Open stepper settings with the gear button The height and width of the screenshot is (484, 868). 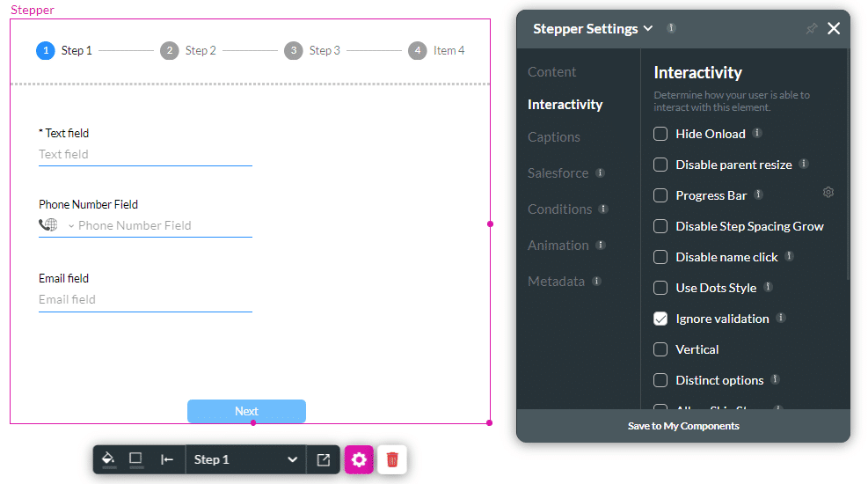click(359, 459)
